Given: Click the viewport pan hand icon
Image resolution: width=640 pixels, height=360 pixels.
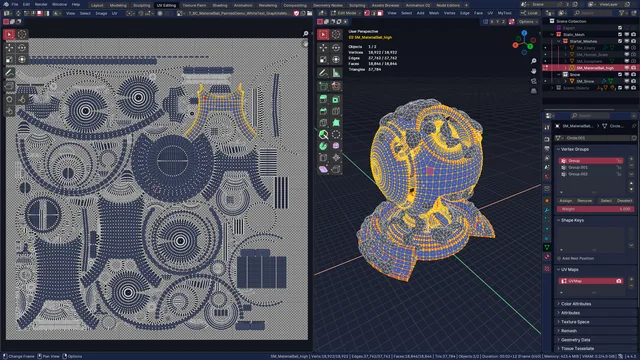Looking at the screenshot, I should coord(533,71).
